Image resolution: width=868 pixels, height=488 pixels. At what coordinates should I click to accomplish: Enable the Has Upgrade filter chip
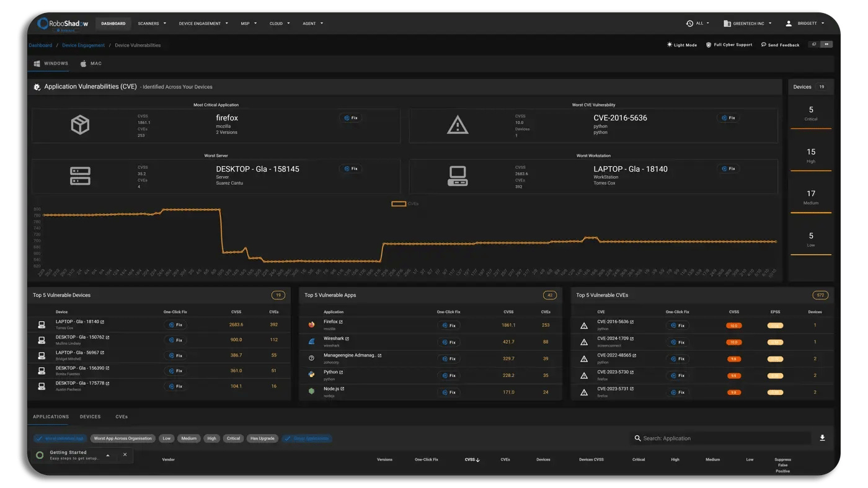click(x=262, y=438)
